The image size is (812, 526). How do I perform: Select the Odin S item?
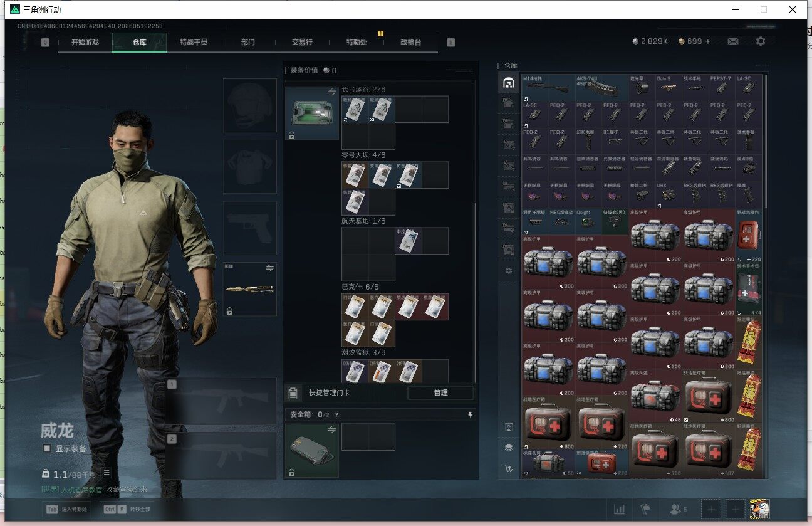click(669, 88)
